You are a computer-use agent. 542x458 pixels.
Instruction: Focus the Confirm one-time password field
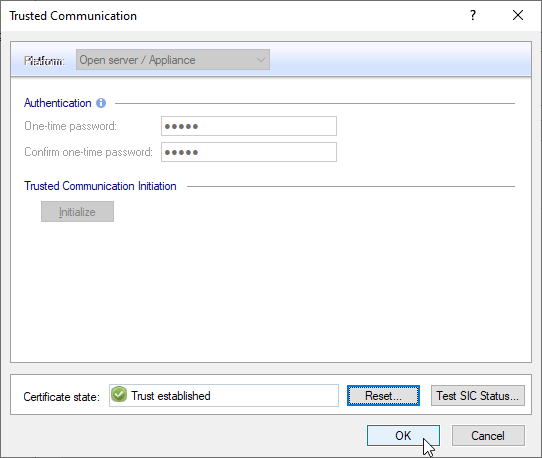[249, 152]
